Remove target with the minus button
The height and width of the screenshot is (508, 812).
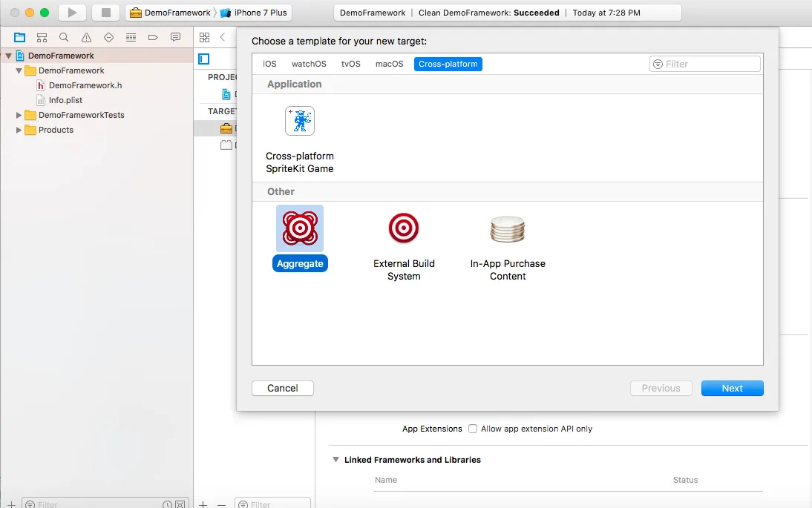point(222,504)
